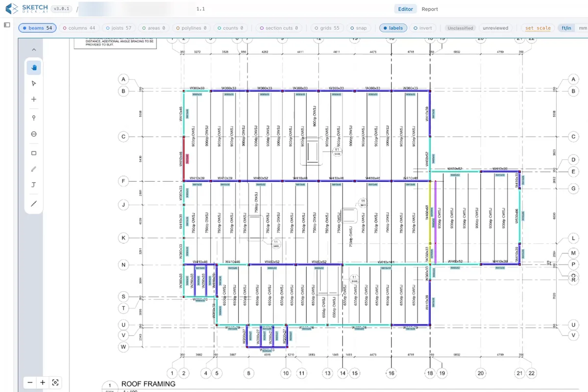Click grid bubble W on the left side
Viewport: 588px width, 392px height.
[124, 347]
